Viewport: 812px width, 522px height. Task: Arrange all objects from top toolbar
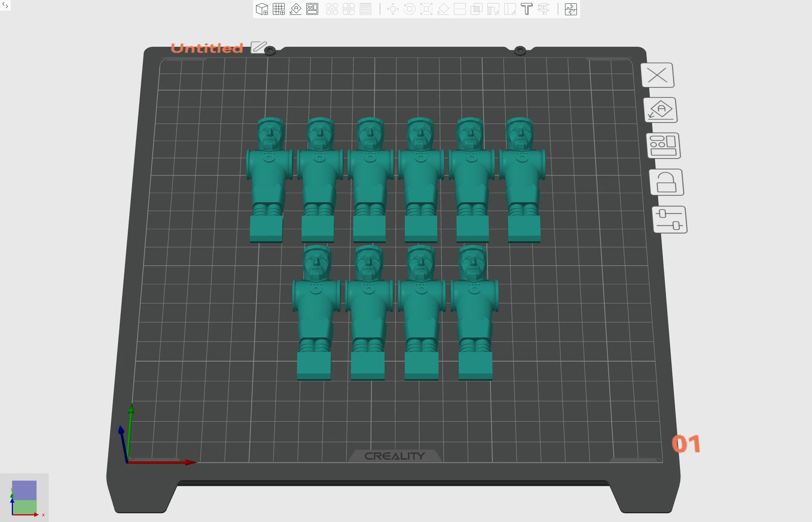[312, 9]
